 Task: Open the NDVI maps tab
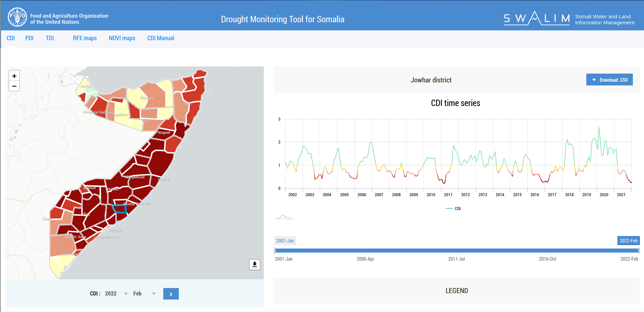coord(122,38)
